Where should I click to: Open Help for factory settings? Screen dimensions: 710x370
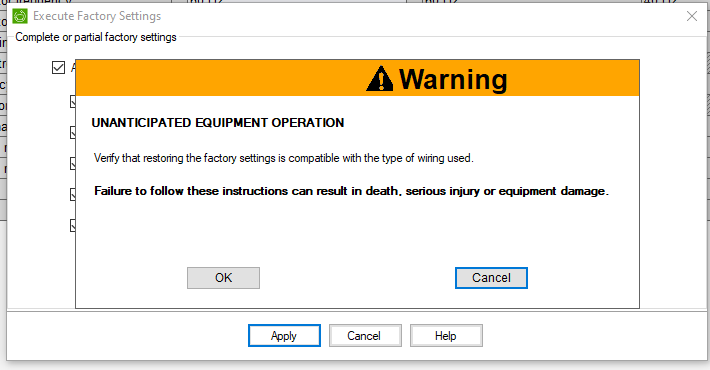[446, 336]
